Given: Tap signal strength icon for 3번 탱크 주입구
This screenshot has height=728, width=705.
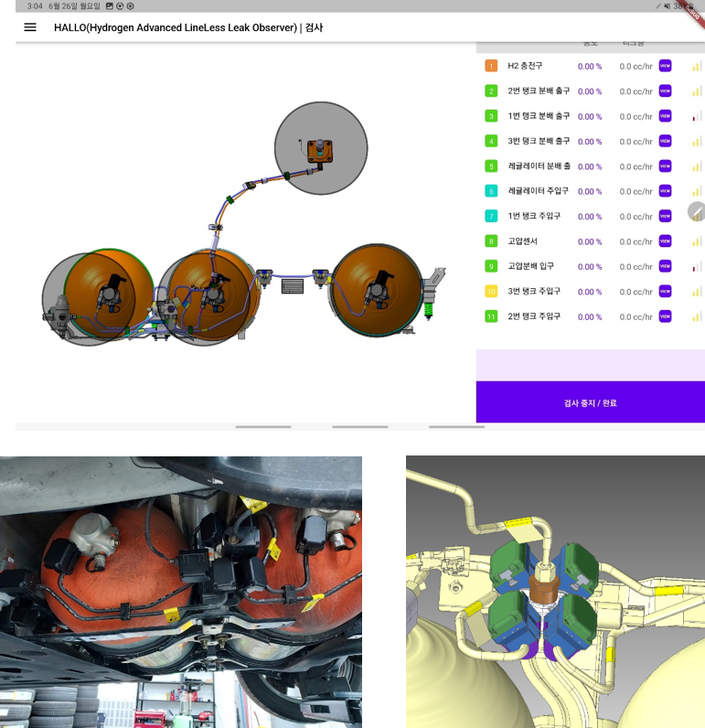Looking at the screenshot, I should (697, 292).
